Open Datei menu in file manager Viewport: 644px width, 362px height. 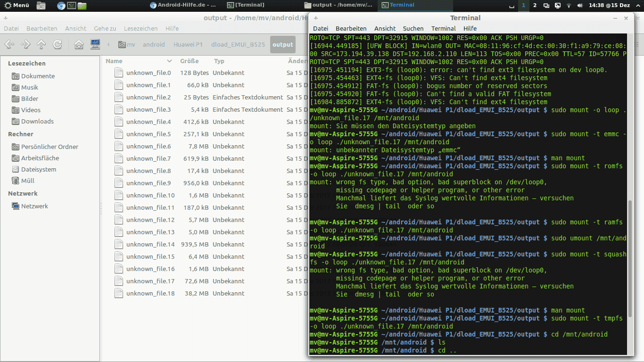(11, 28)
